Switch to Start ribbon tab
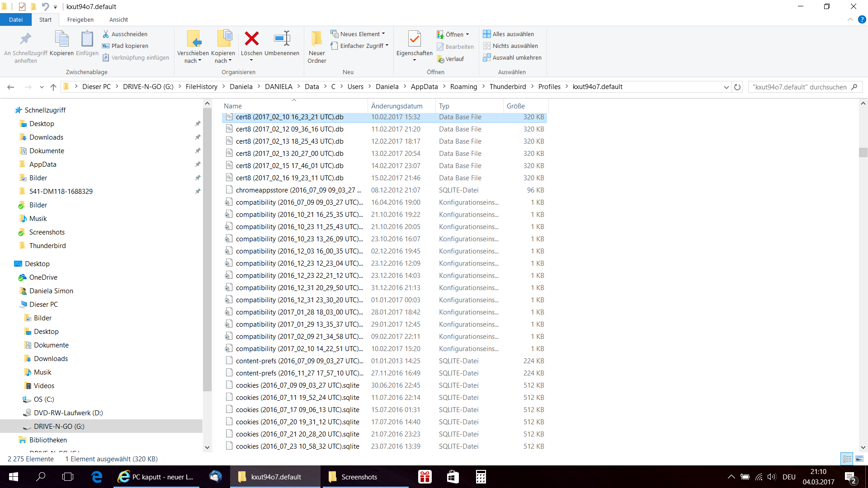Screen dimensions: 868x488 45,19
